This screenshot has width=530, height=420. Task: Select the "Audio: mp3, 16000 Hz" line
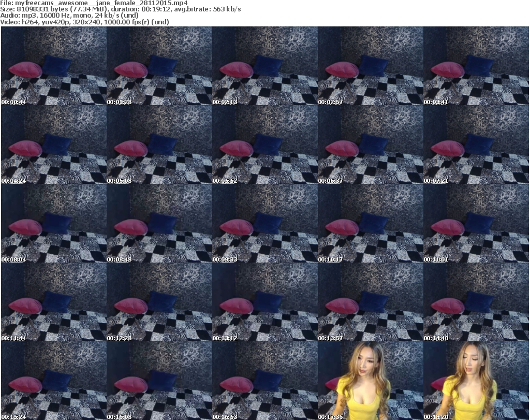click(69, 16)
